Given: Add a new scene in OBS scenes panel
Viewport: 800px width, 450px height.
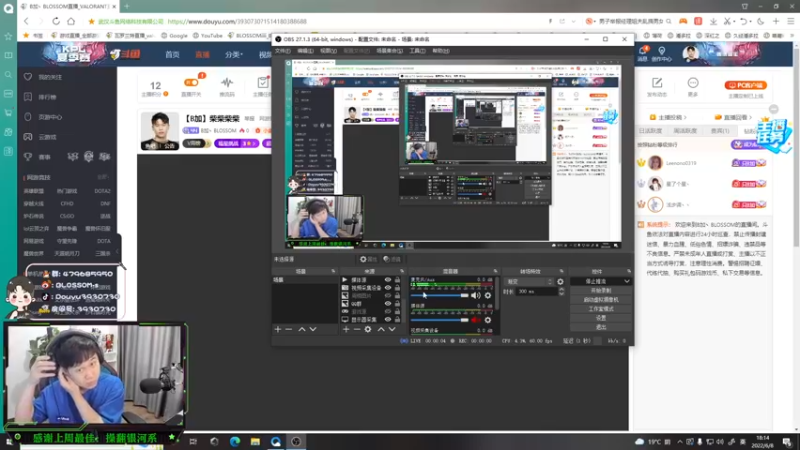Looking at the screenshot, I should click(x=278, y=330).
